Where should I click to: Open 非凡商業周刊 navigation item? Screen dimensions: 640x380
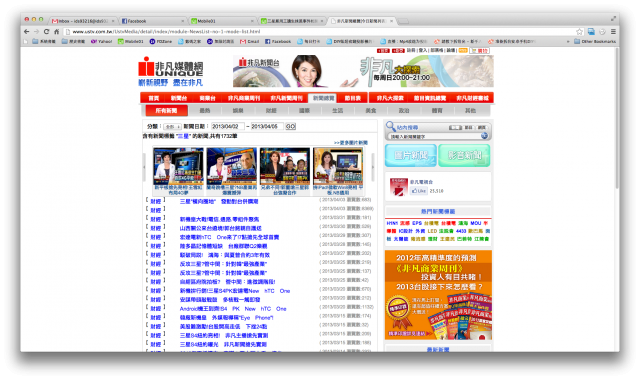coord(244,98)
